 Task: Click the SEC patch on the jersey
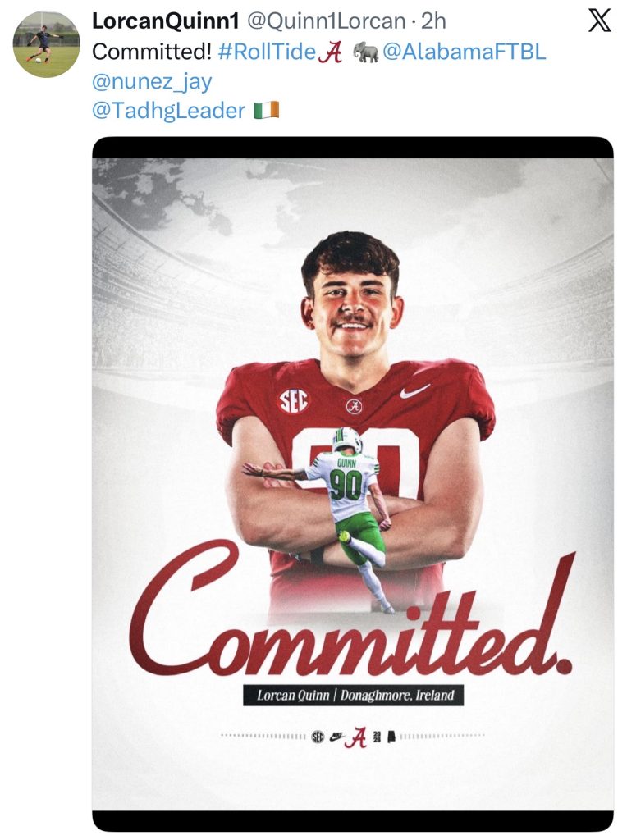click(x=293, y=401)
